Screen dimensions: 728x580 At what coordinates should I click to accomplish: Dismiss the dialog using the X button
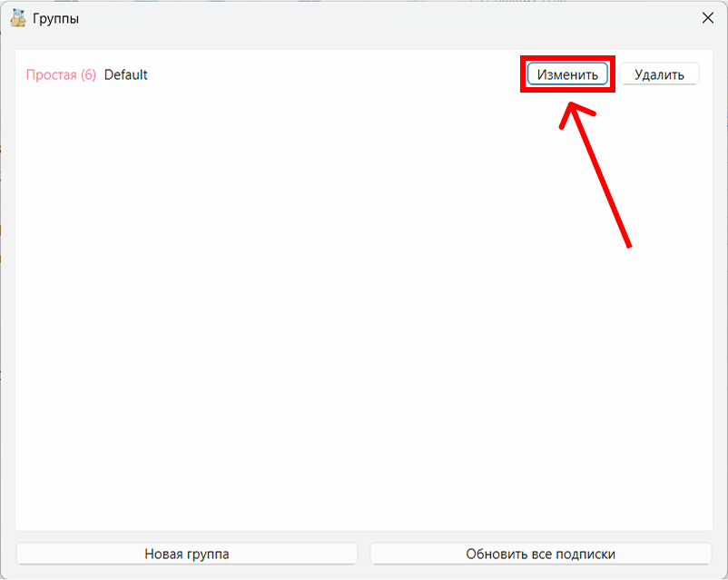[x=707, y=18]
